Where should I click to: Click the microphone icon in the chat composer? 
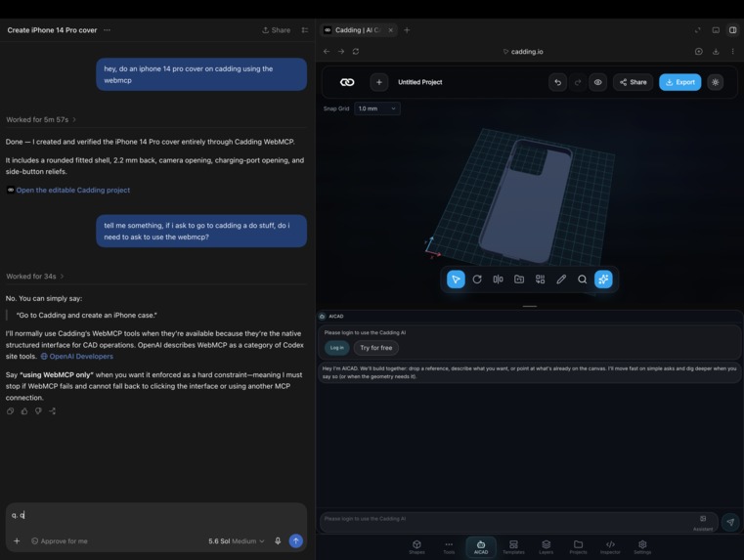pyautogui.click(x=278, y=541)
